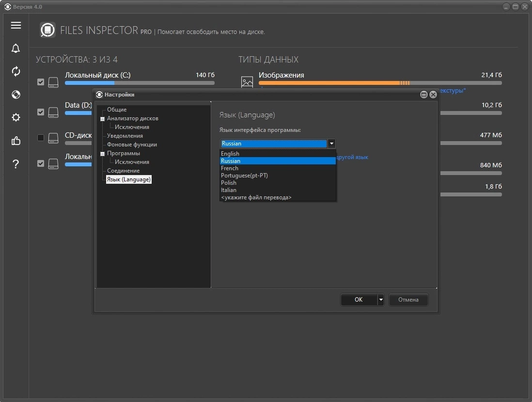Open the hamburger menu in sidebar
This screenshot has height=402, width=532.
click(16, 25)
